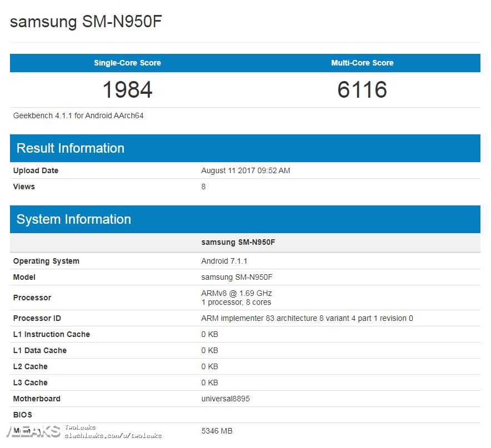This screenshot has height=448, width=491.
Task: Select the Single-Core Score header
Action: coord(127,63)
